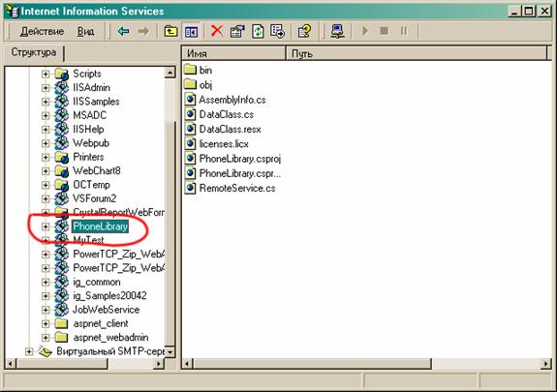
Task: Click the connect to computer icon
Action: click(x=337, y=31)
